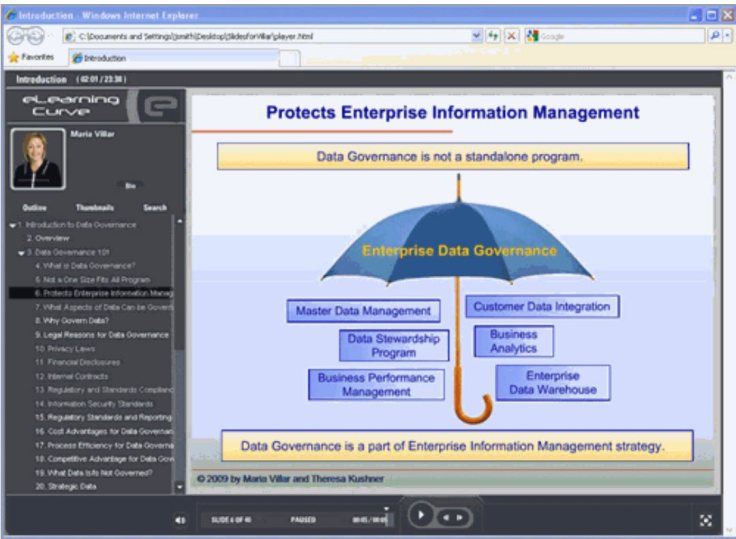Click the Favorites star button
Viewport: 736px width, 539px height.
click(x=31, y=57)
